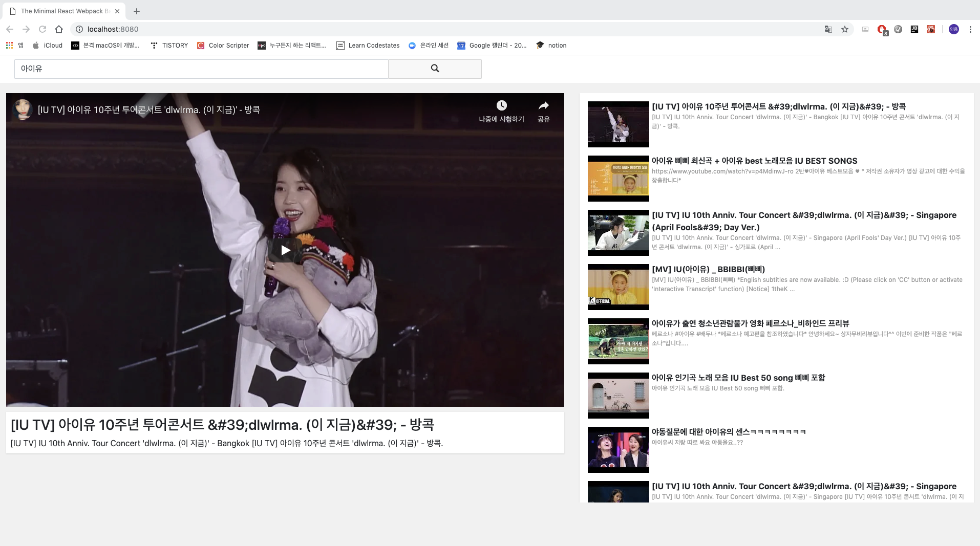The width and height of the screenshot is (980, 546).
Task: Click the red extension icon with badge 8
Action: tap(882, 30)
